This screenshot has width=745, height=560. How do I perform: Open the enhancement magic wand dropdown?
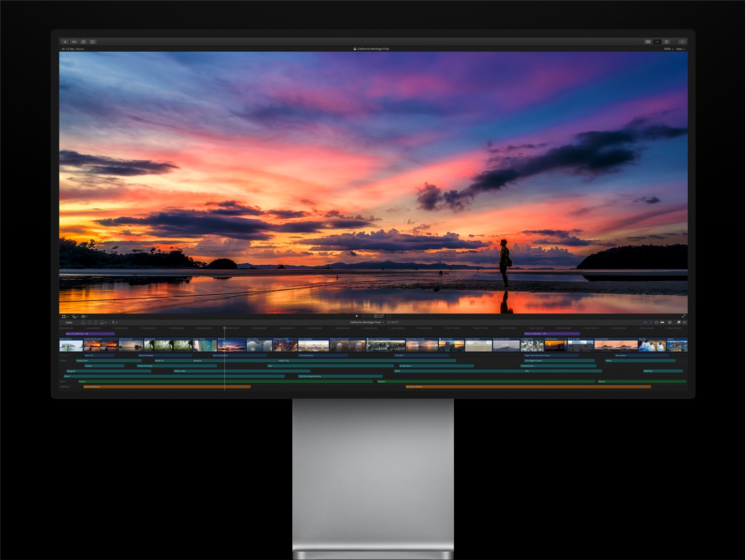pyautogui.click(x=74, y=316)
